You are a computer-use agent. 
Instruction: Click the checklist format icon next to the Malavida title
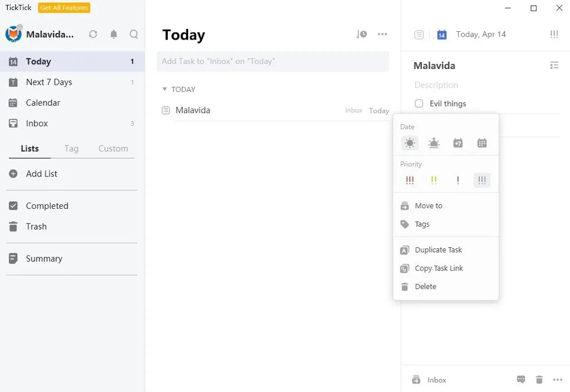pyautogui.click(x=554, y=66)
